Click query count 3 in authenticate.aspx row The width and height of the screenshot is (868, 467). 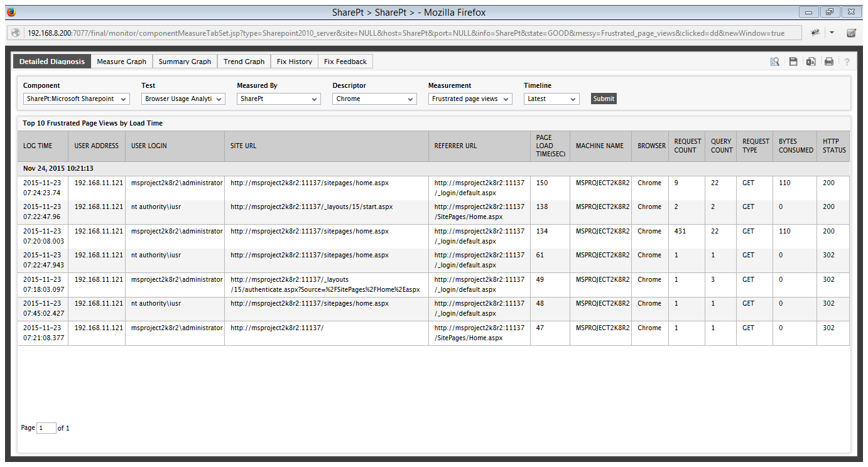pyautogui.click(x=713, y=280)
